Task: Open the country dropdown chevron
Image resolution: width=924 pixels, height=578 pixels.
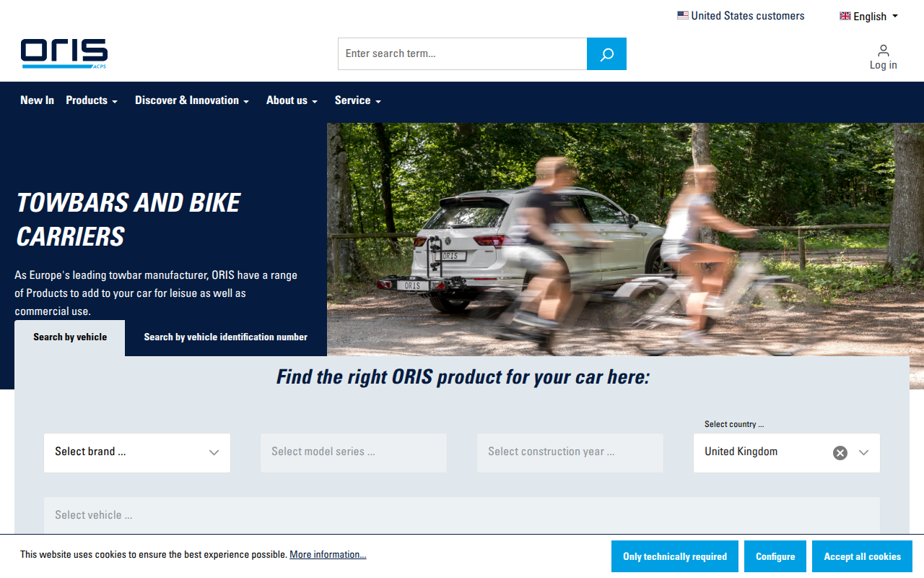Action: pos(864,453)
